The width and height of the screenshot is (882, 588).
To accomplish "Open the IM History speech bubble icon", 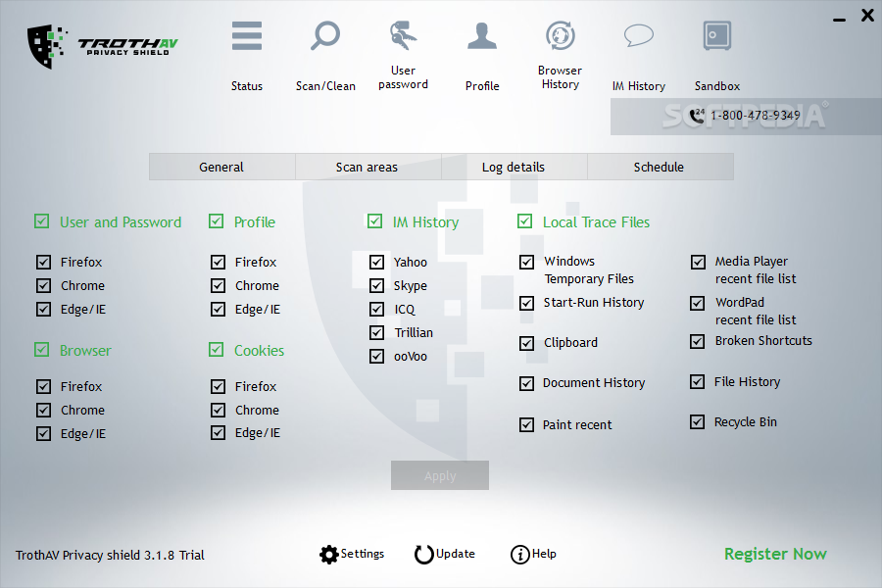I will (638, 35).
